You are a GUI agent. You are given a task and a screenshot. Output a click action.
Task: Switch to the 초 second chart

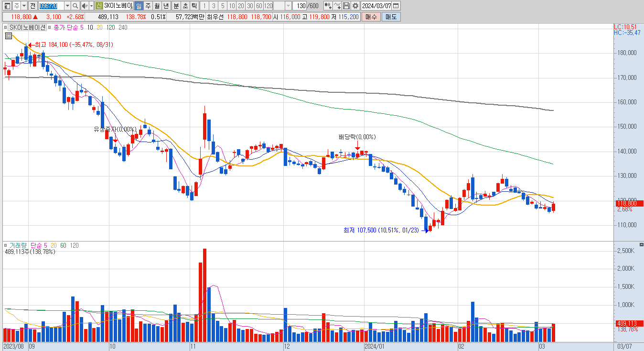point(185,6)
